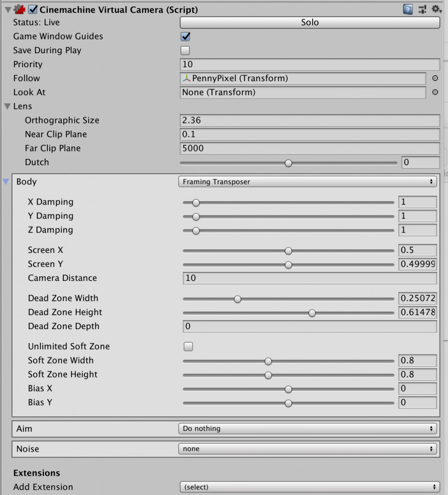Click the Camera Distance field
448x495 pixels.
(310, 278)
